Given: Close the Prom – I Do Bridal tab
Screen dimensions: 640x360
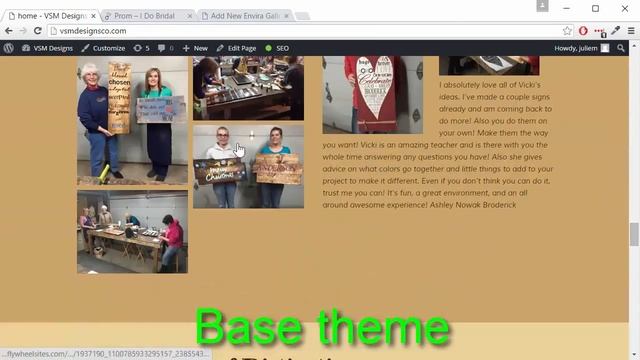Looking at the screenshot, I should coord(190,16).
